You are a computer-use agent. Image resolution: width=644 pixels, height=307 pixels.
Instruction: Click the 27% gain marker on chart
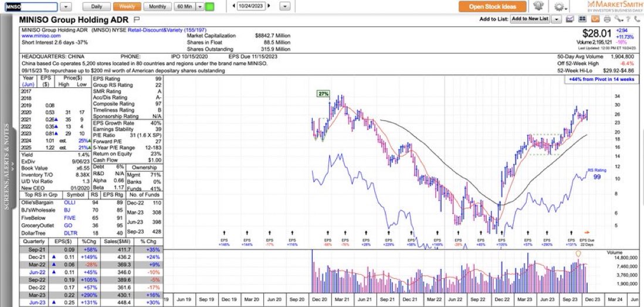(x=323, y=94)
